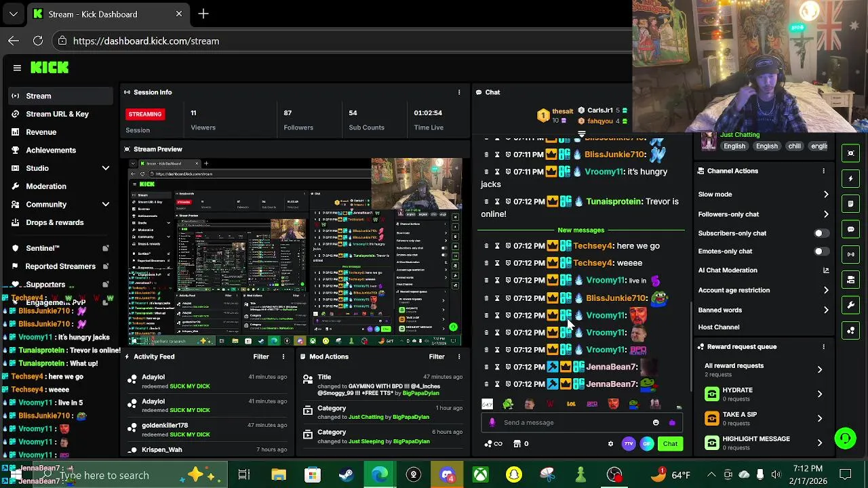Image resolution: width=868 pixels, height=488 pixels.
Task: Click the Activity Feed Filter button
Action: click(x=261, y=357)
